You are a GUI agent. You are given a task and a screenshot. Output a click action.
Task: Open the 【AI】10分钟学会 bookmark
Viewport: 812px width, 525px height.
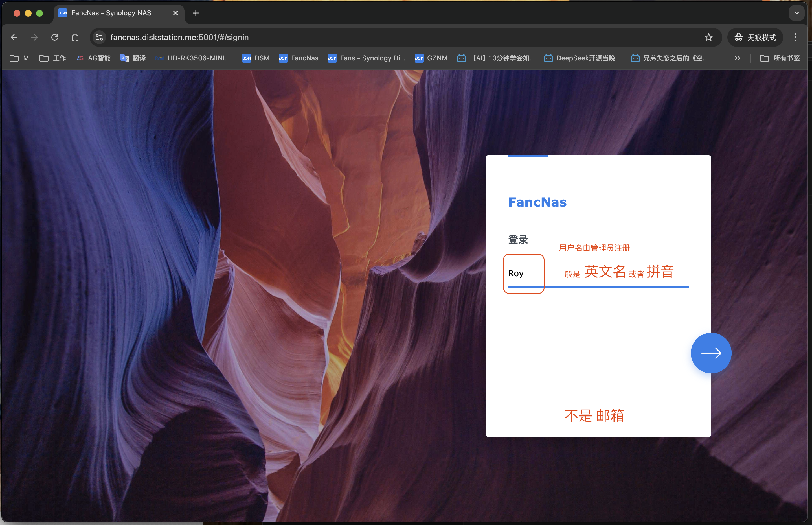pyautogui.click(x=496, y=58)
